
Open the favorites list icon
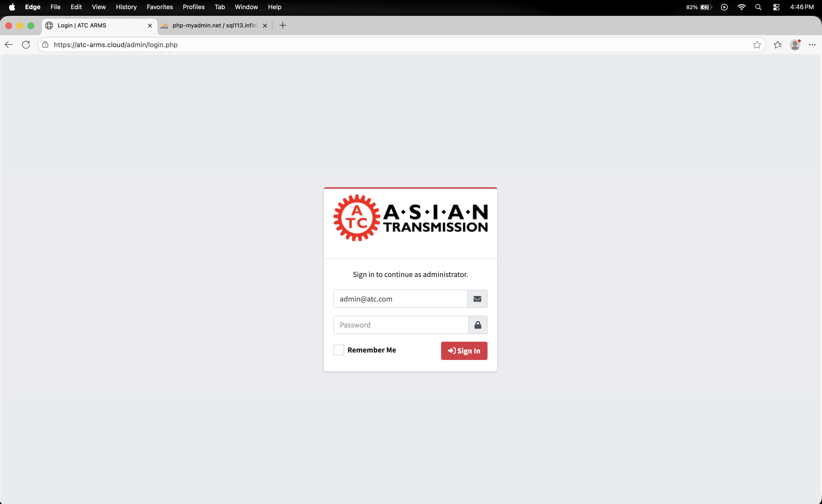pyautogui.click(x=777, y=45)
